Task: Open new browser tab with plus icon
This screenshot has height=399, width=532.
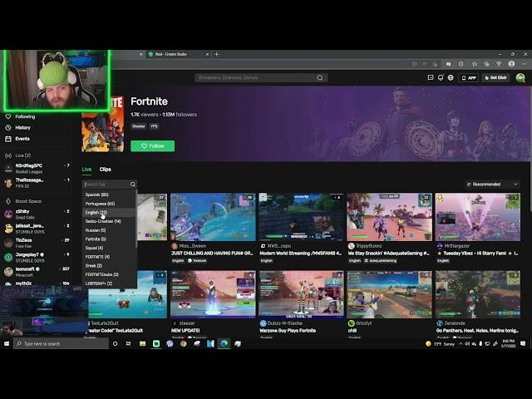Action: [x=217, y=54]
